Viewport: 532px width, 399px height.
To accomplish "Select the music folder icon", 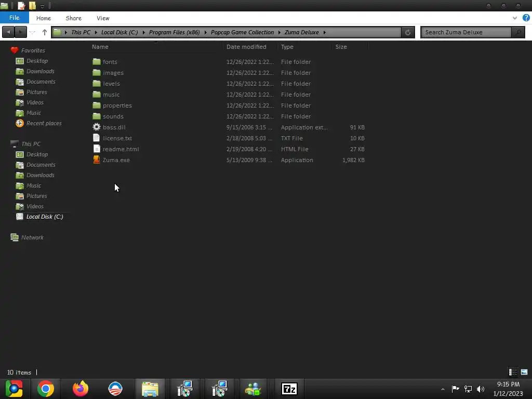I will click(97, 95).
